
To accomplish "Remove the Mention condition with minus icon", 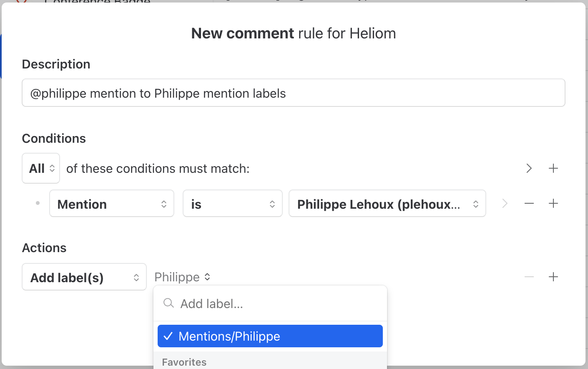I will [x=529, y=203].
